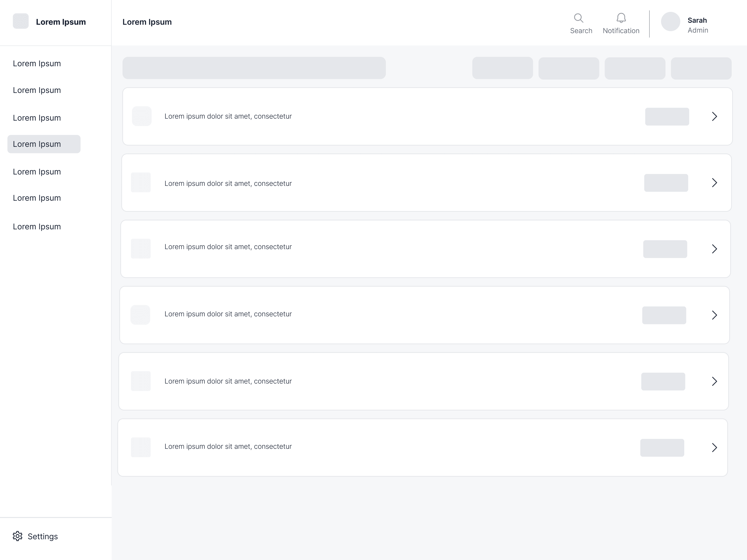
Task: Open second list row chevron arrow
Action: coord(714,183)
